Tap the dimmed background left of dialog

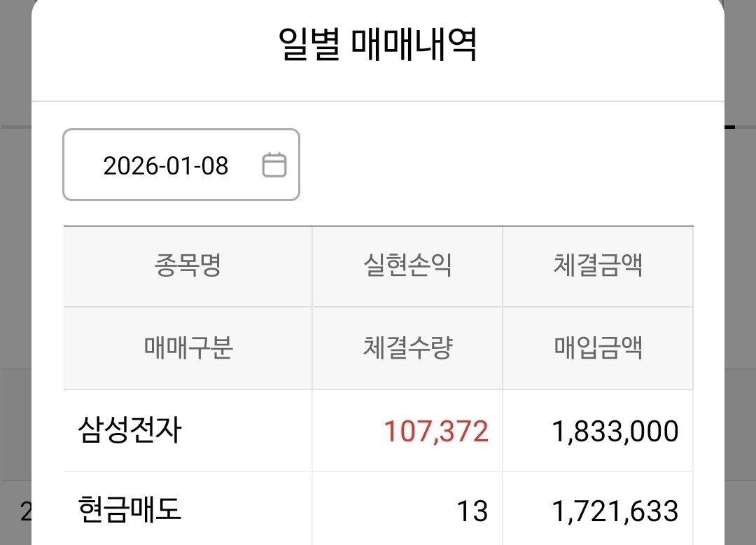15,280
